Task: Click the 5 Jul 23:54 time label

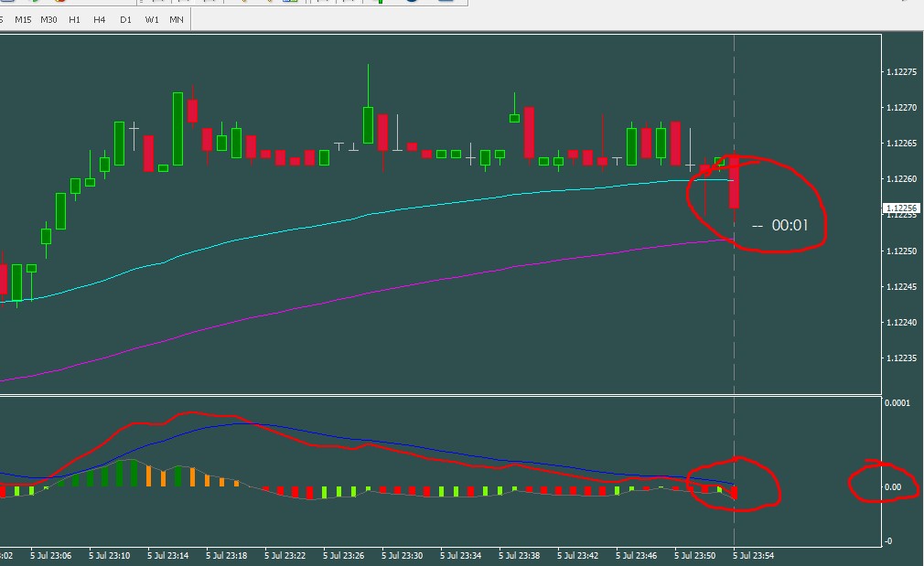Action: coord(754,555)
